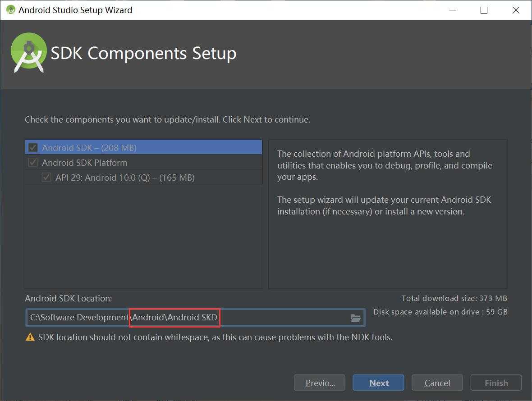Click the browse folder icon in SDK location
The height and width of the screenshot is (401, 532).
click(x=355, y=318)
